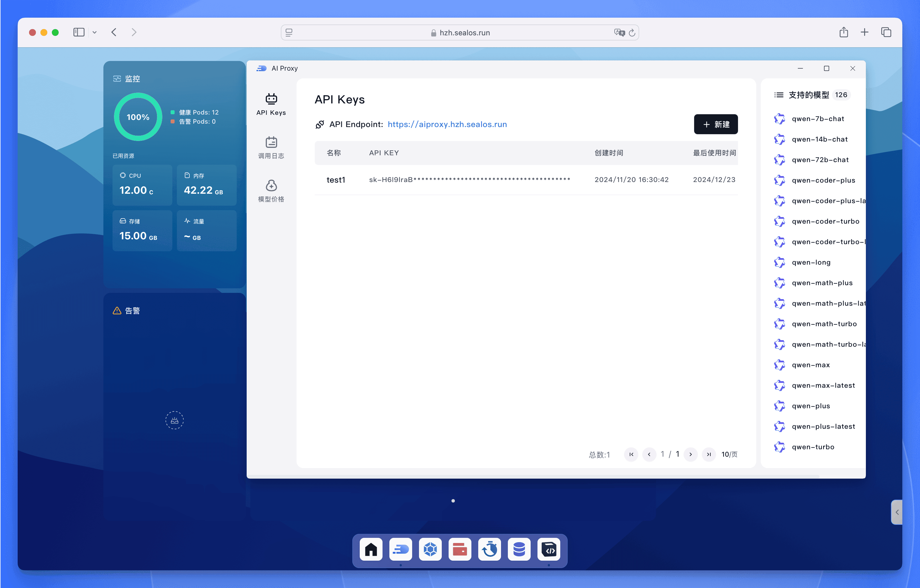Click the Home icon in the dock
This screenshot has width=920, height=588.
pos(370,550)
